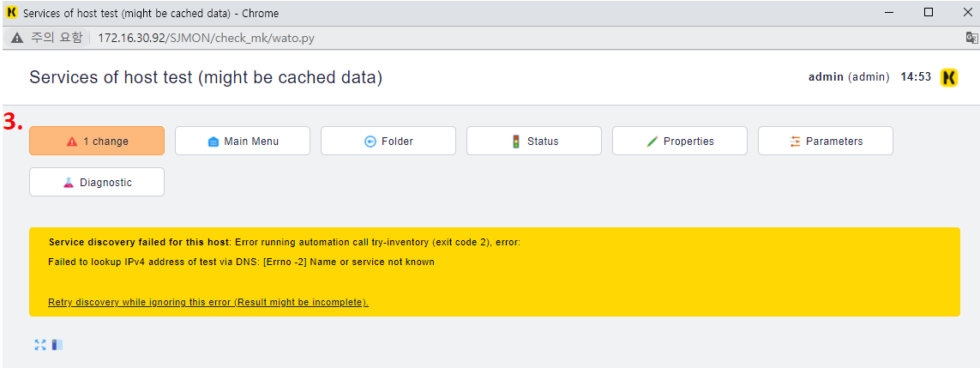
Task: Open the 1 change pending activation button
Action: (97, 142)
